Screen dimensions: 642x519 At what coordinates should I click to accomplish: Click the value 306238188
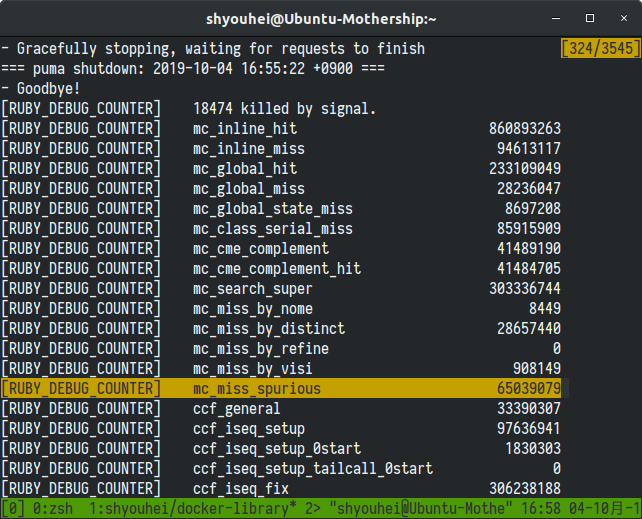click(x=525, y=489)
